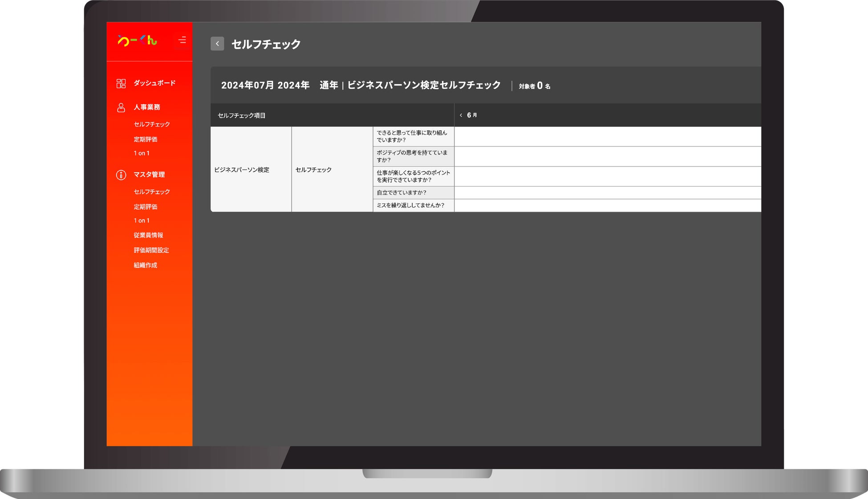The width and height of the screenshot is (868, 499).
Task: Expand 人事業務 menu section
Action: tap(147, 107)
